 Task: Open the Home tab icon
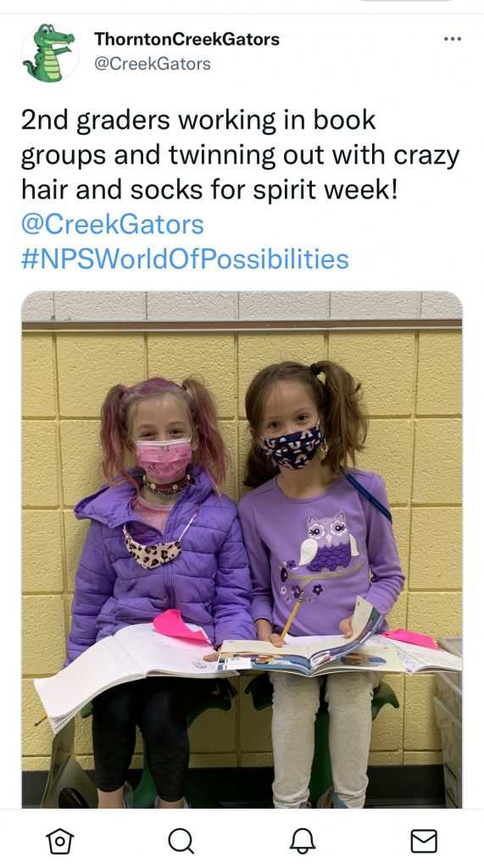[60, 842]
